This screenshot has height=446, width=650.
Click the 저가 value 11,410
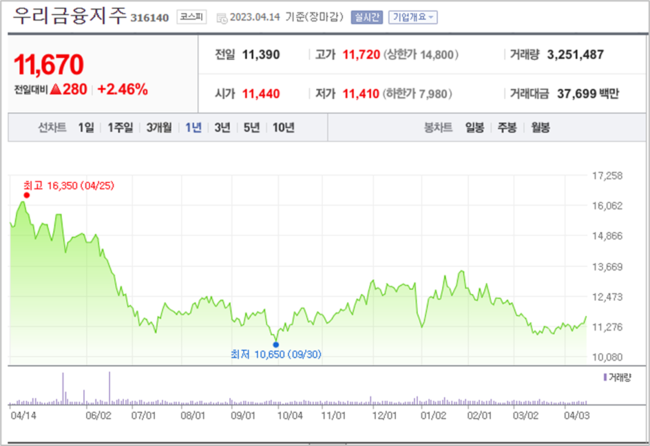(361, 94)
